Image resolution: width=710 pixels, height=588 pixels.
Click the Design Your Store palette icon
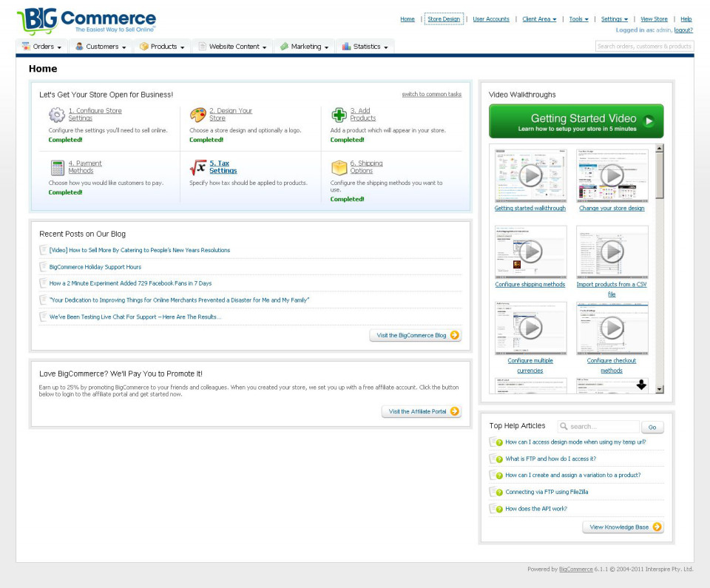(x=198, y=115)
